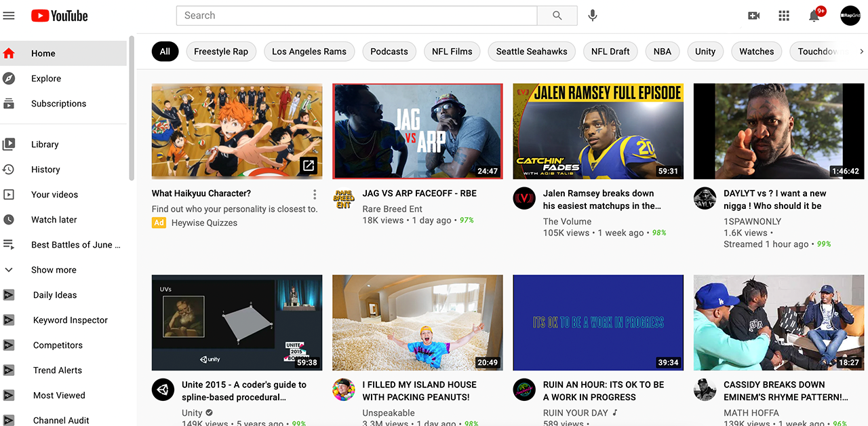This screenshot has height=426, width=868.
Task: Select the All filter chip
Action: tap(165, 52)
